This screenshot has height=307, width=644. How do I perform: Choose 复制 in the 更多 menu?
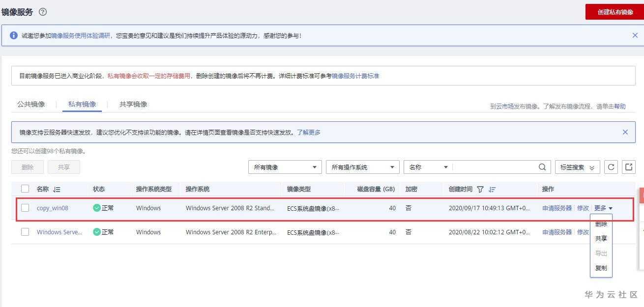coord(601,268)
